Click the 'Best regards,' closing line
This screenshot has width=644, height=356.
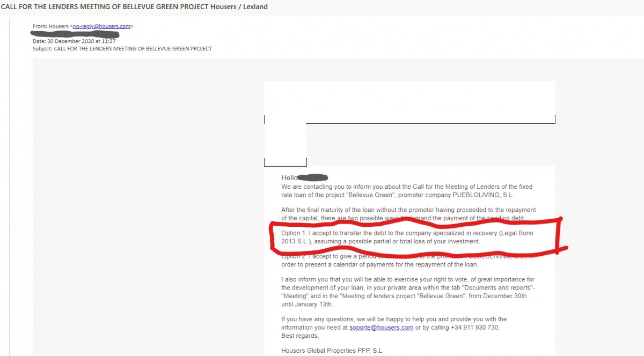coord(300,336)
